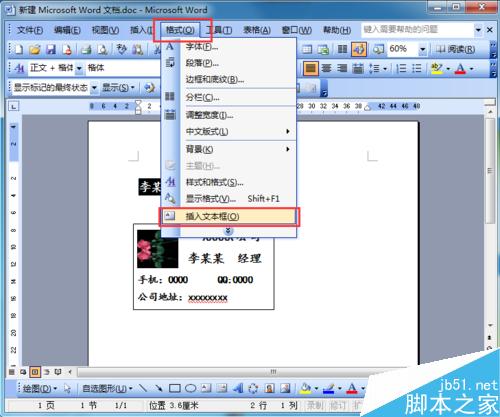Switch to Outline view button
Image resolution: width=500 pixels, height=417 pixels.
47,372
